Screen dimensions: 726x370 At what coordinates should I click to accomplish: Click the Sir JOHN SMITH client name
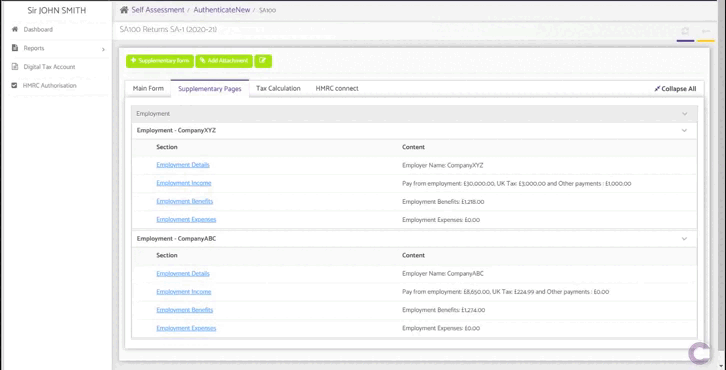point(56,11)
